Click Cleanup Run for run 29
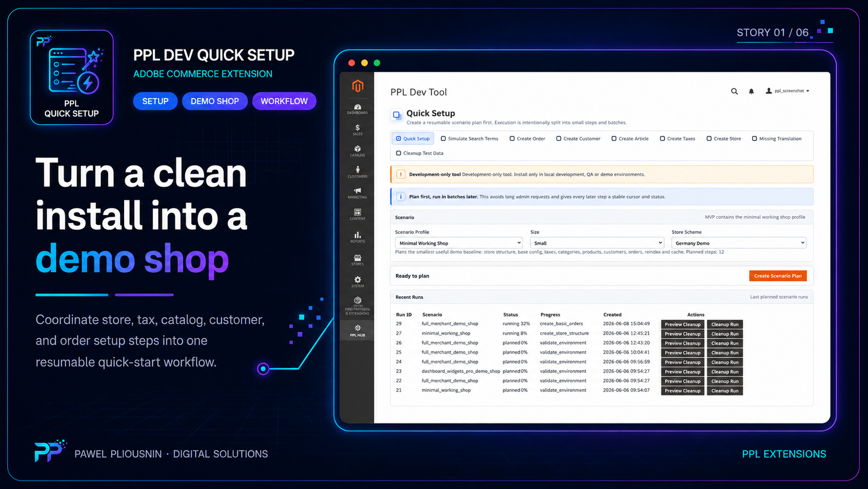 click(725, 324)
